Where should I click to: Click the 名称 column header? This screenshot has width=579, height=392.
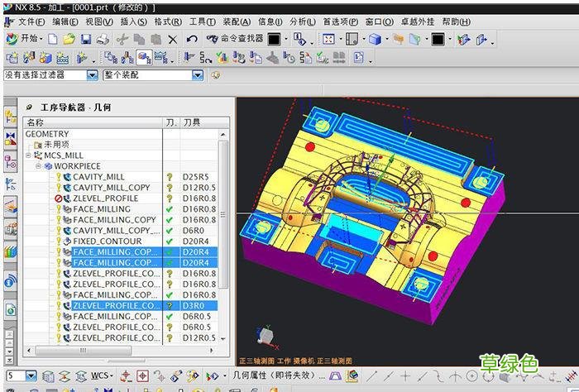tap(36, 122)
